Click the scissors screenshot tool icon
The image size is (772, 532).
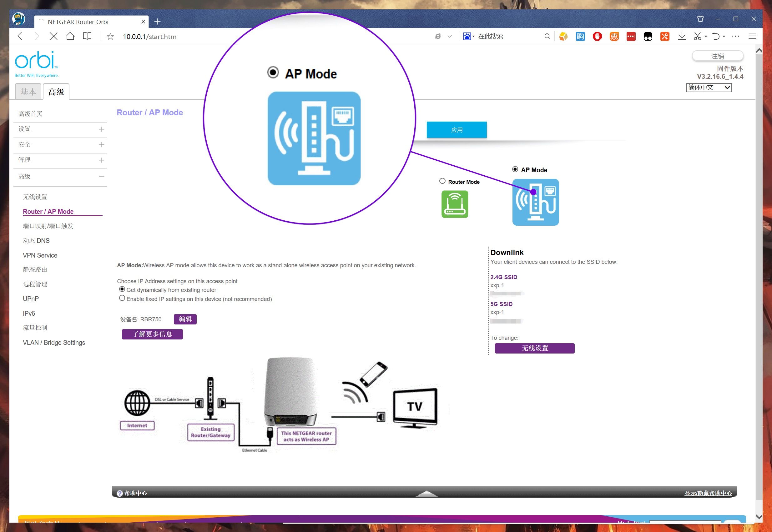[x=697, y=36]
